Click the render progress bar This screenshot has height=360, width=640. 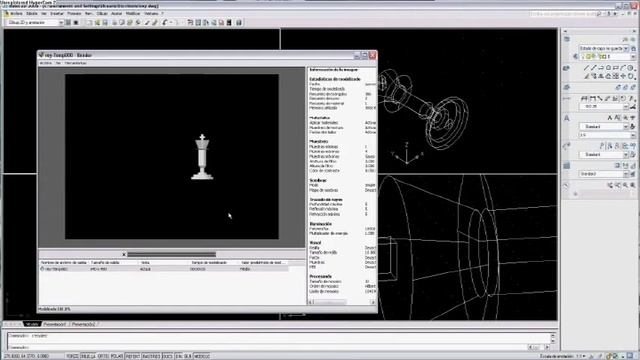[x=171, y=254]
